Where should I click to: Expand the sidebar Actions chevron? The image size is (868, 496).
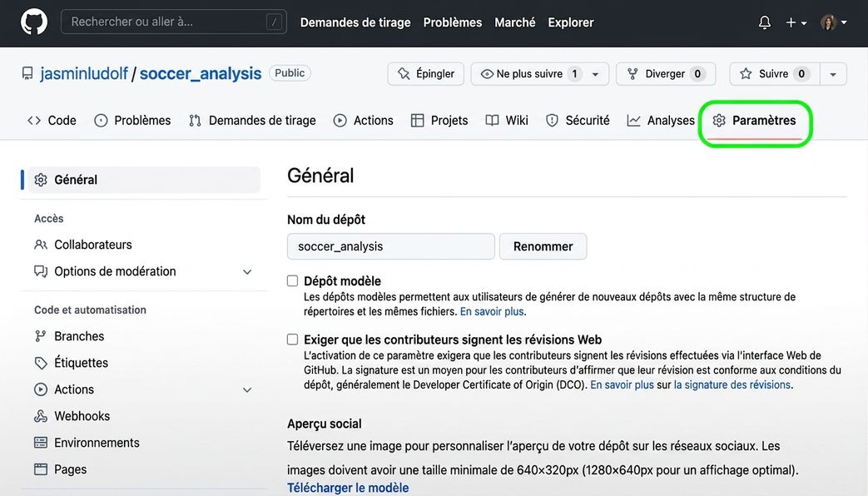(x=247, y=389)
